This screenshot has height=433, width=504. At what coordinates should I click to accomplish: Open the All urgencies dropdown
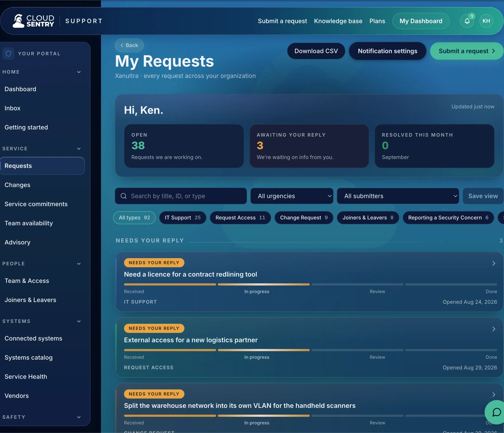[292, 196]
